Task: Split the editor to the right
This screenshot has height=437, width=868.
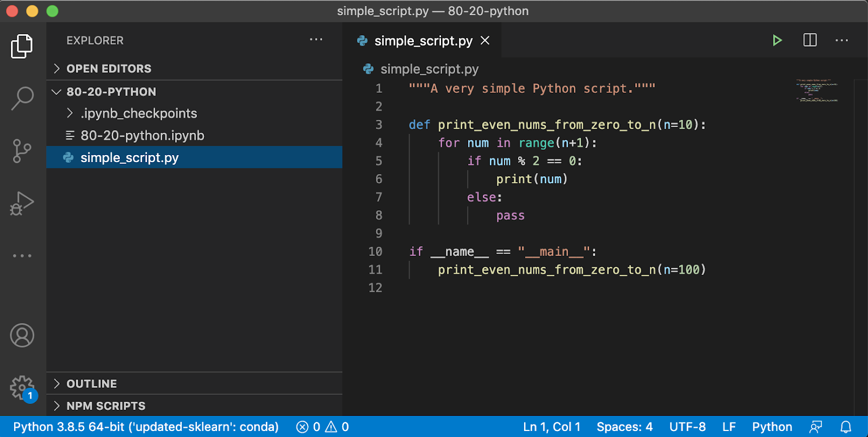Action: (809, 40)
